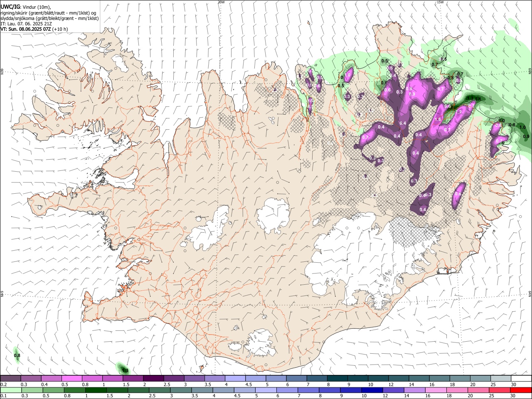Select the 1.6 snowfall value label

(x=437, y=120)
